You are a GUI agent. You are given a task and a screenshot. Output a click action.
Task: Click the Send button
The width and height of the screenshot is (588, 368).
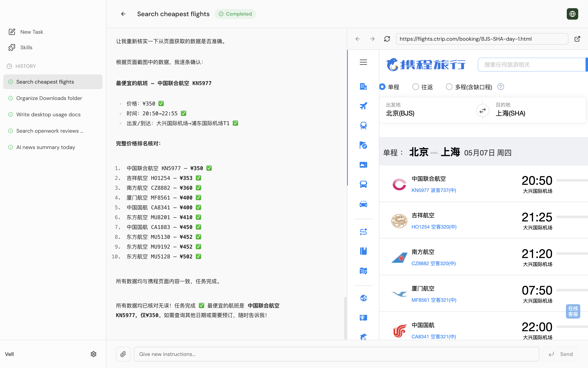coord(560,354)
